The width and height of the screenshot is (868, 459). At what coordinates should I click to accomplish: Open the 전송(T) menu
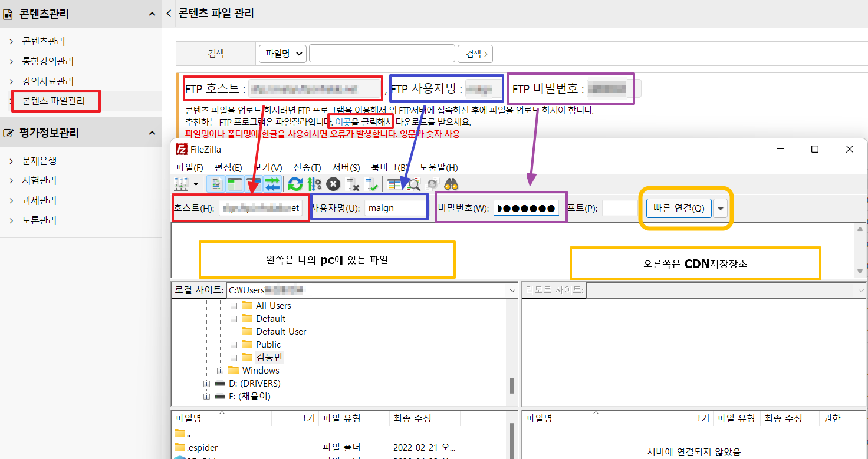307,167
